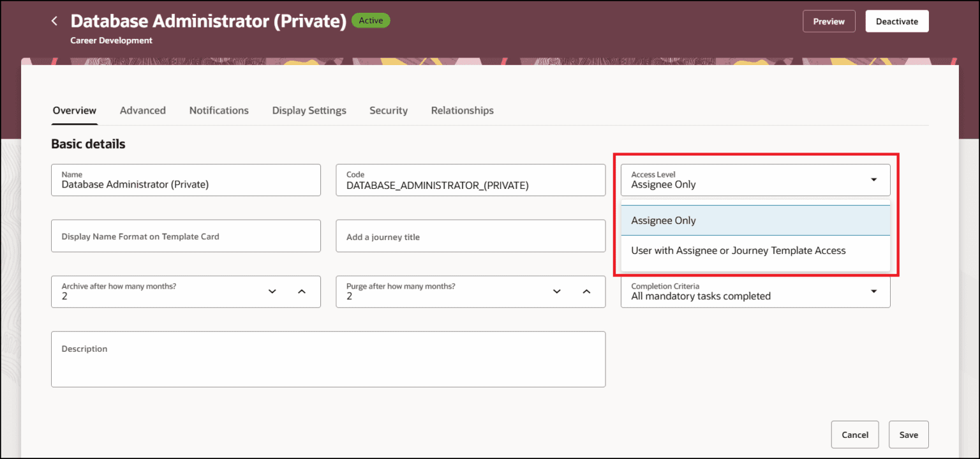Click the green Active status badge

(x=371, y=20)
